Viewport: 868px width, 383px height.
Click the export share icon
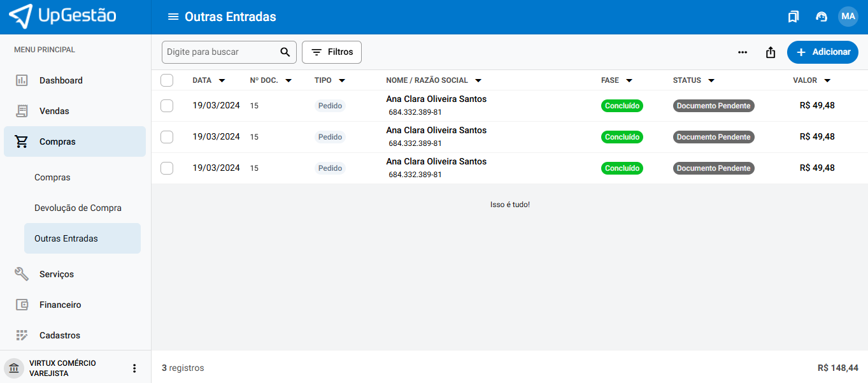pos(771,52)
